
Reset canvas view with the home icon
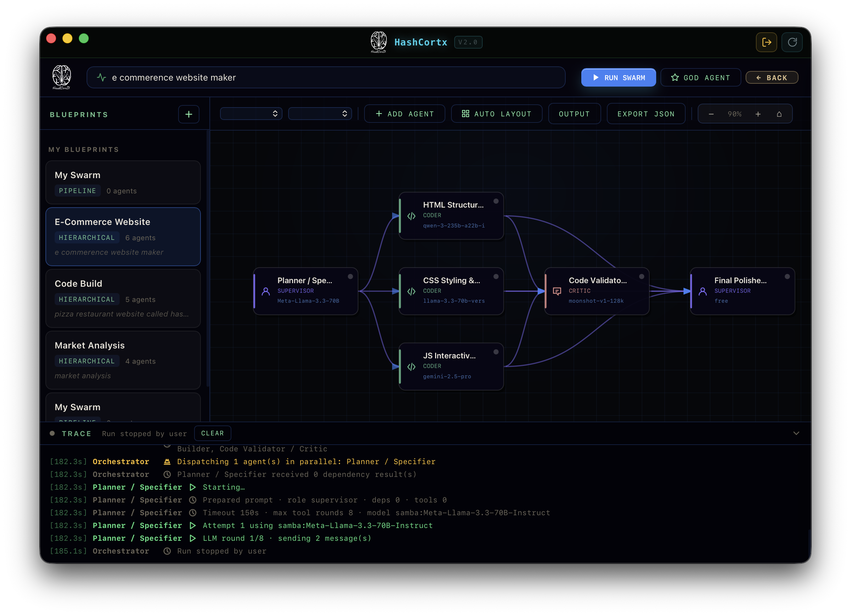click(779, 114)
